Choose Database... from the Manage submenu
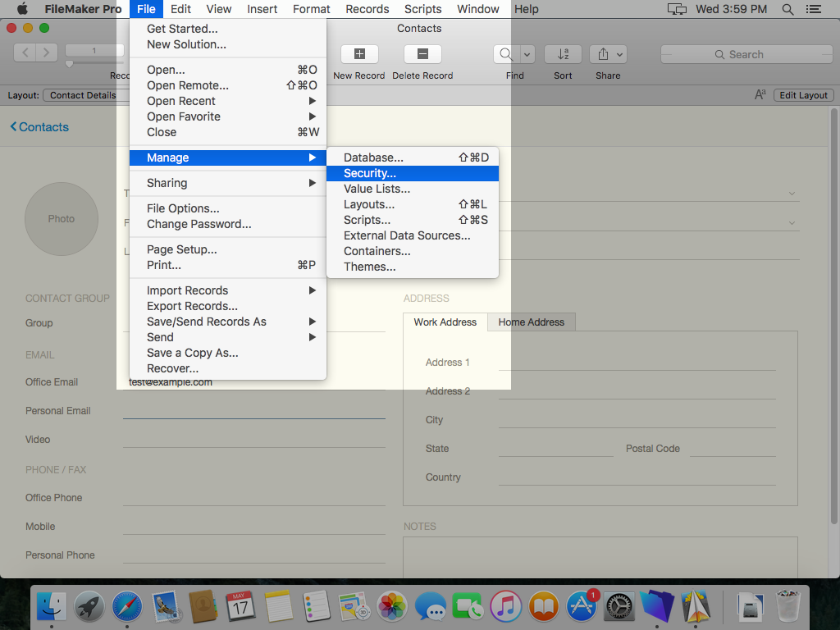Image resolution: width=840 pixels, height=630 pixels. pos(413,157)
